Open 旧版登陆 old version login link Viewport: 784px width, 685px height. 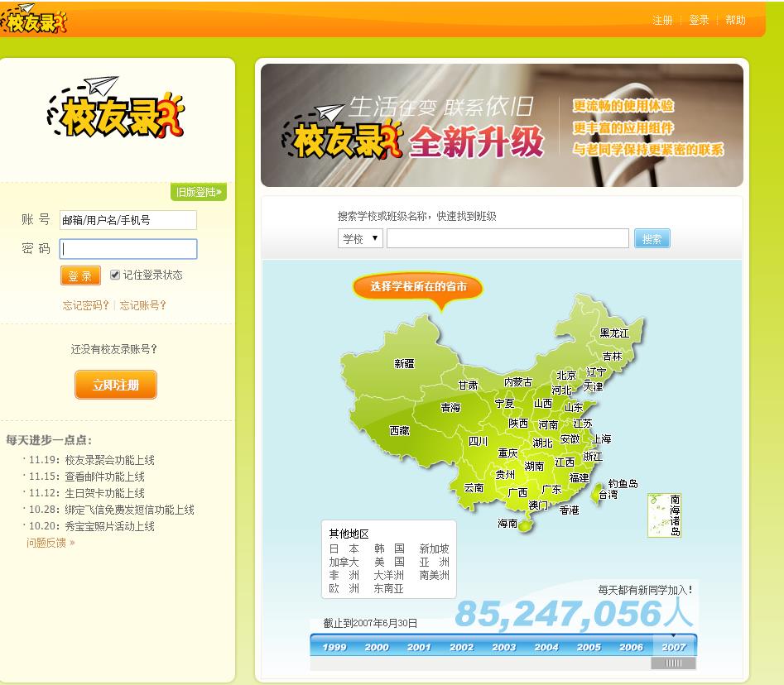[x=199, y=193]
